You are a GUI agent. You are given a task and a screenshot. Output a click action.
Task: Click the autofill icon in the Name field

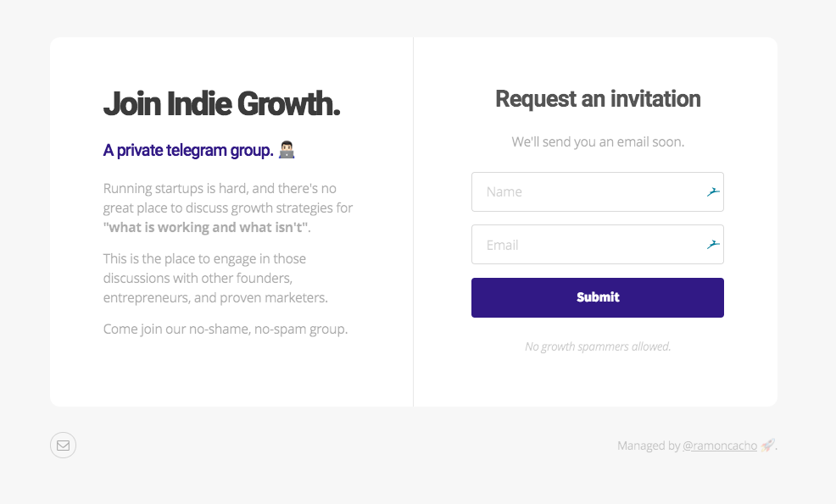click(x=712, y=191)
